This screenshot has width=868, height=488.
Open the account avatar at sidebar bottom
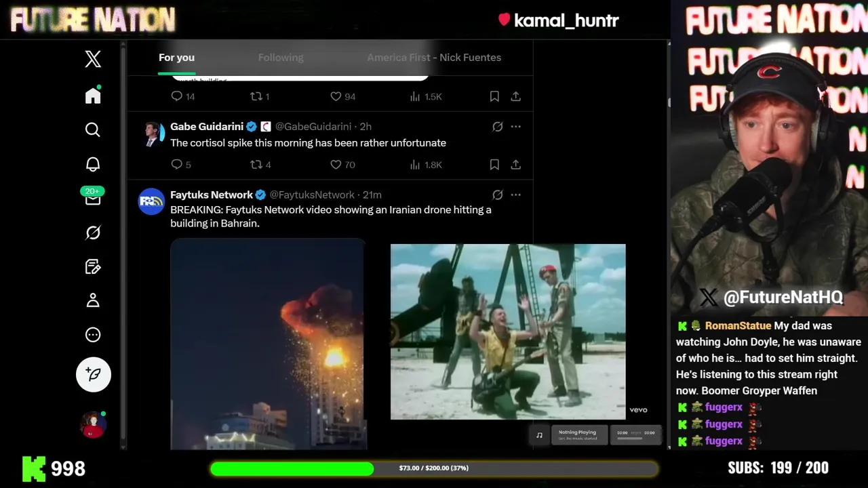93,425
